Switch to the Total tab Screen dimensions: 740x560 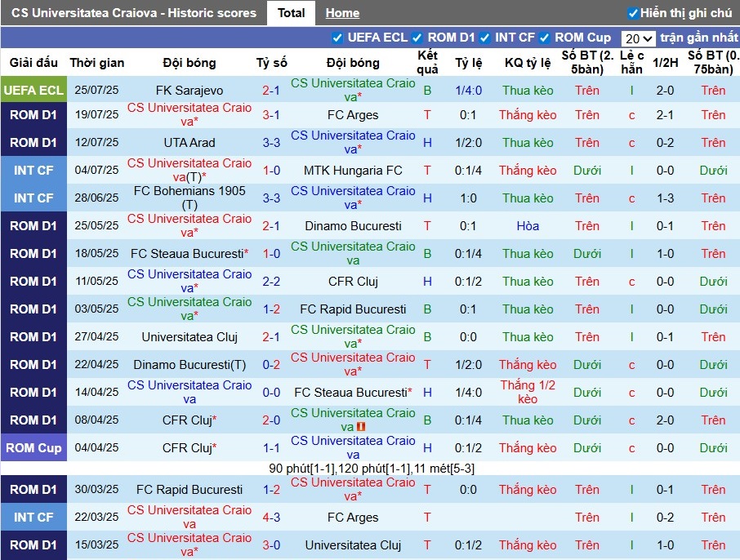tap(292, 13)
